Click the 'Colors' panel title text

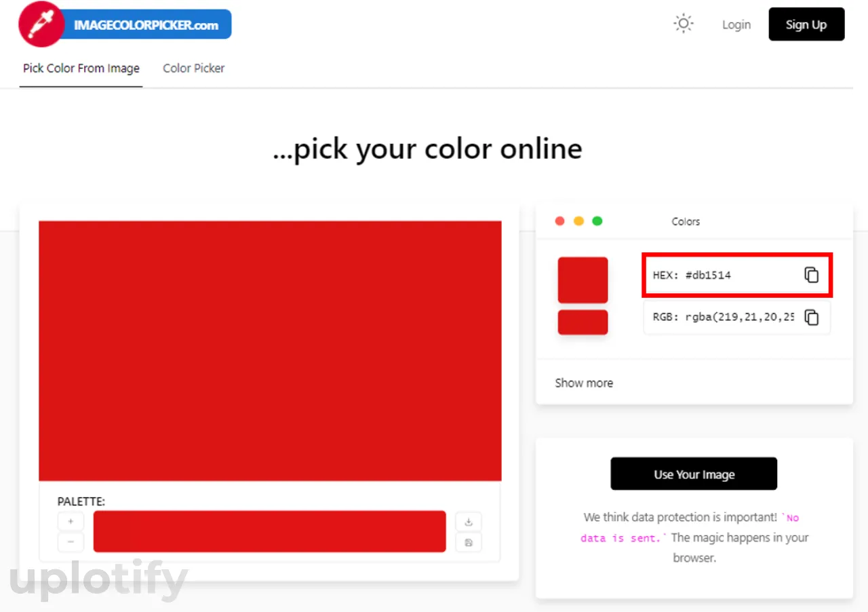[x=686, y=221]
